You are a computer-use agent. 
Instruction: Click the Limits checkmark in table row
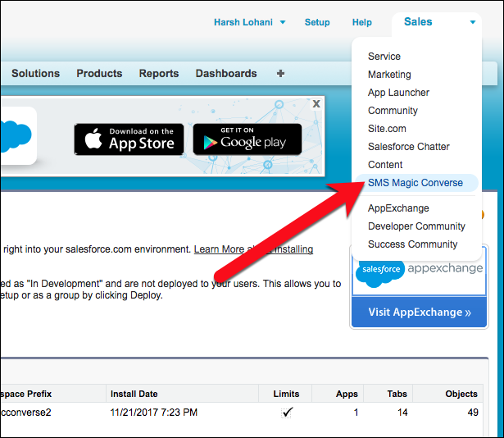point(286,413)
